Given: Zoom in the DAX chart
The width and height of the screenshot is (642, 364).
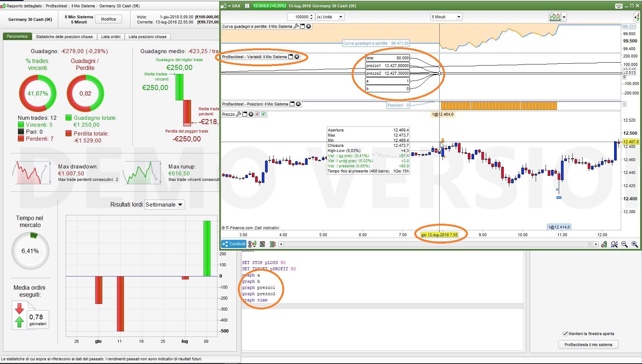Looking at the screenshot, I should tap(635, 244).
